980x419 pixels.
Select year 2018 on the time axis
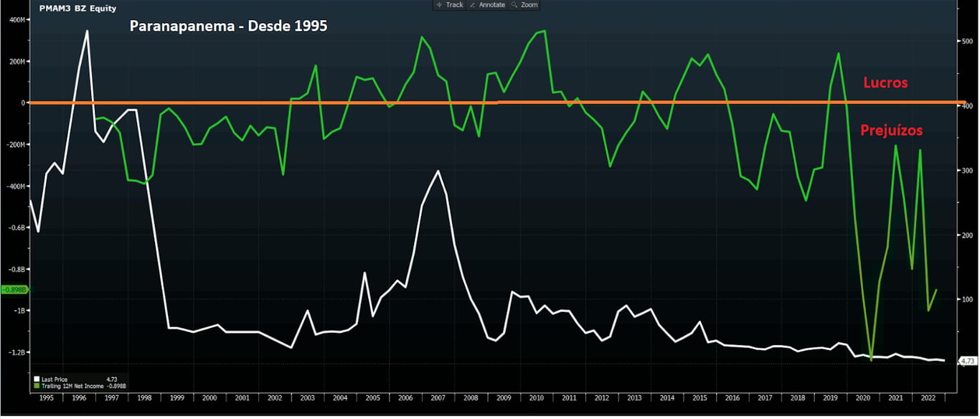(x=797, y=397)
